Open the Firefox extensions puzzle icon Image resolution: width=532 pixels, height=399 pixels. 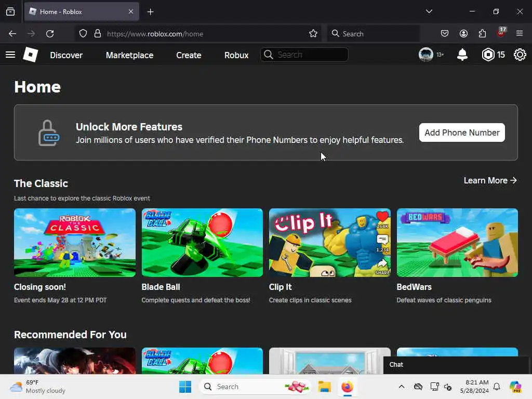pos(482,34)
